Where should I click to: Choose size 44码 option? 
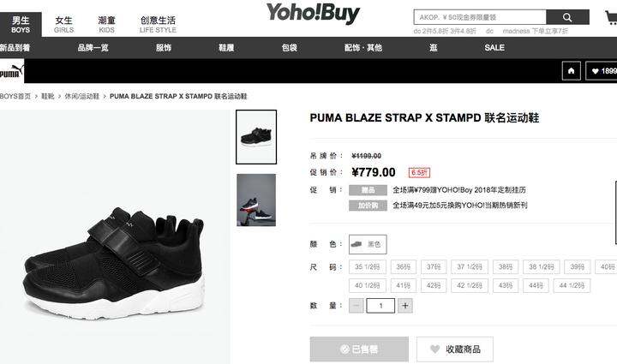536,285
